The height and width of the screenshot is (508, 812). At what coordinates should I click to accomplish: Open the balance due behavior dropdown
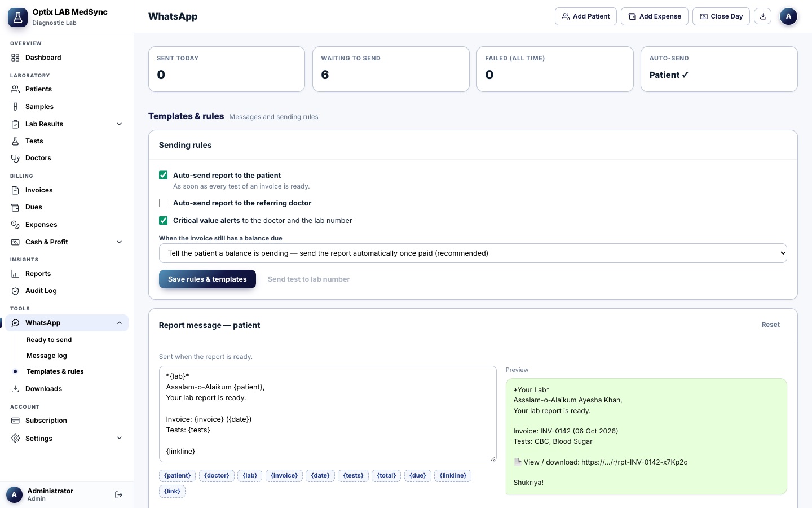tap(473, 253)
